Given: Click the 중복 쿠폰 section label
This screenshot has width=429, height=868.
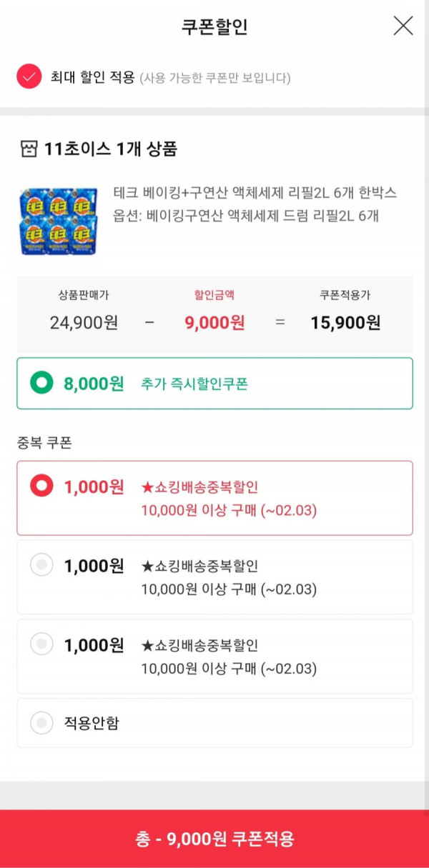Looking at the screenshot, I should (44, 442).
